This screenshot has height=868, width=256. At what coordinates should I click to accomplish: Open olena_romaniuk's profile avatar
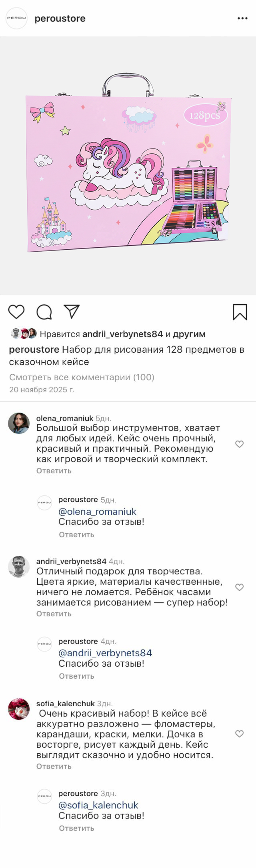pos(19,423)
